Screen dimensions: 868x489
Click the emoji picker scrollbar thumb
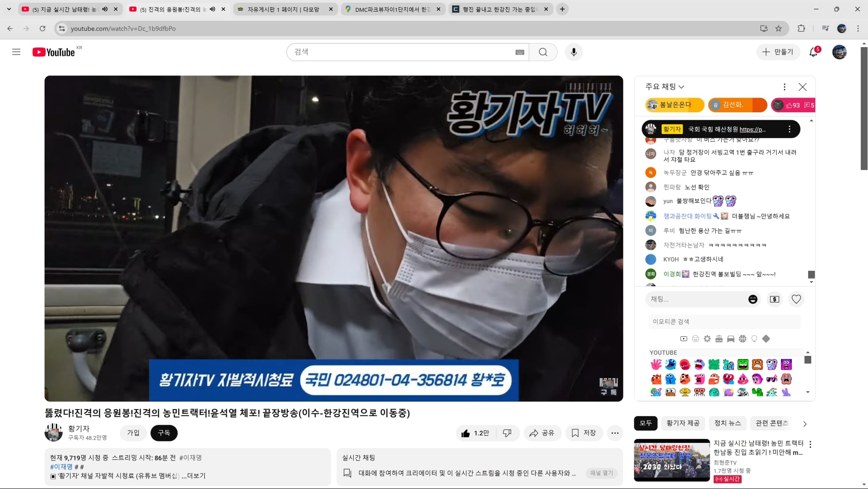click(x=808, y=360)
